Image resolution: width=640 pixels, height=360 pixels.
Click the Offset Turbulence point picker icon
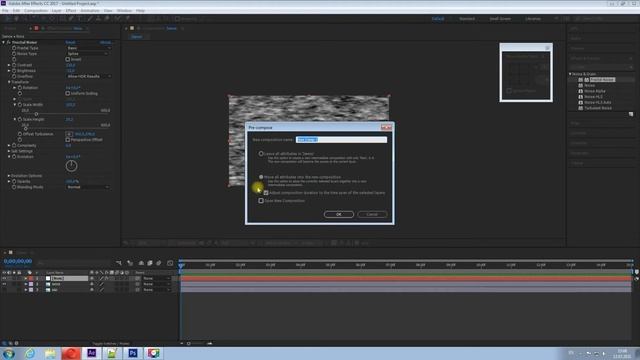[69, 134]
